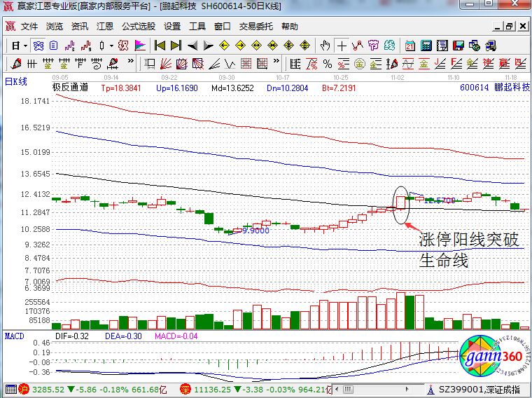Image resolution: width=532 pixels, height=398 pixels.
Task: Click the hand pan tool icon
Action: (325, 46)
